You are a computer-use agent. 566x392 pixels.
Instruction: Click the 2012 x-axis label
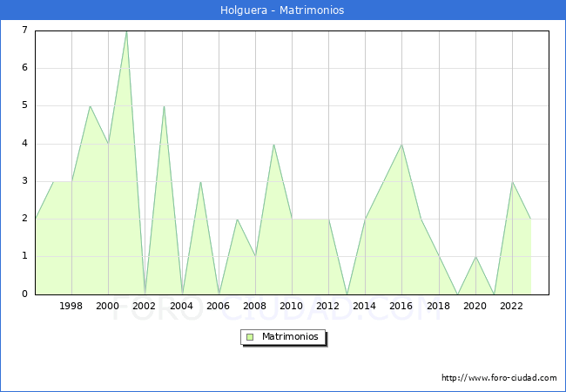click(x=328, y=306)
